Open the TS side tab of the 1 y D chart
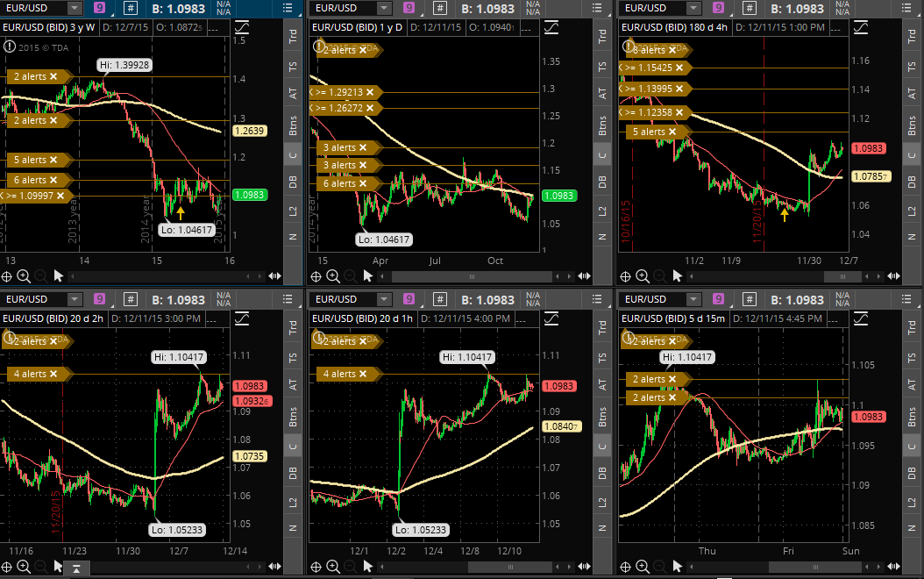Image resolution: width=924 pixels, height=579 pixels. click(602, 67)
